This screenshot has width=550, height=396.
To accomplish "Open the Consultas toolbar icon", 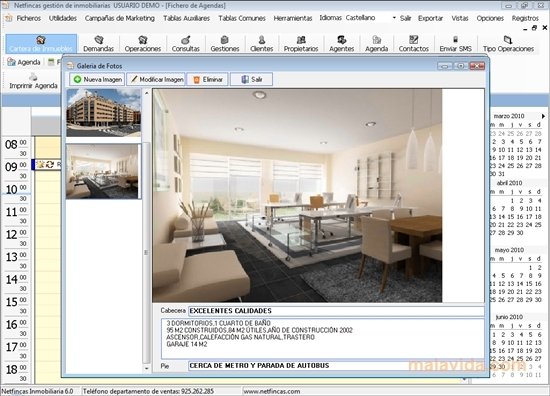I will point(186,43).
